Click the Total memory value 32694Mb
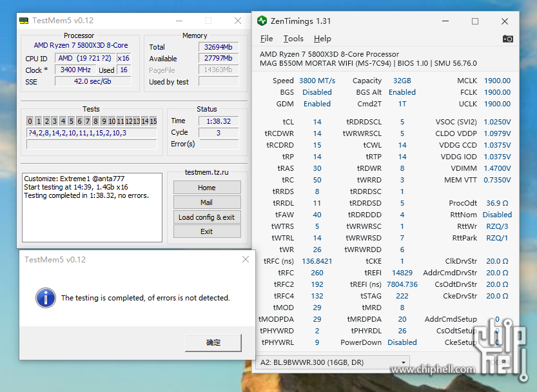 [218, 47]
